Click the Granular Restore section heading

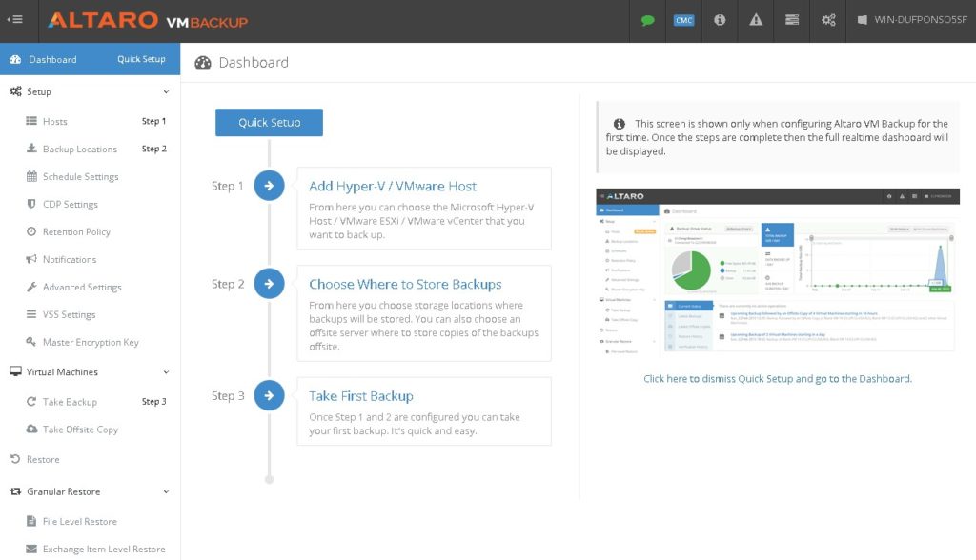coord(64,491)
